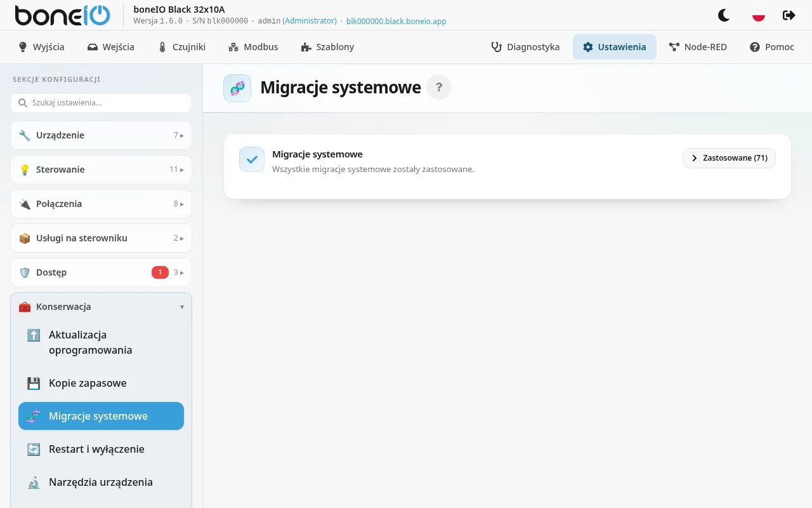Open Narzędzia urządzenia page
Image resolution: width=812 pixels, height=508 pixels.
coord(101,482)
